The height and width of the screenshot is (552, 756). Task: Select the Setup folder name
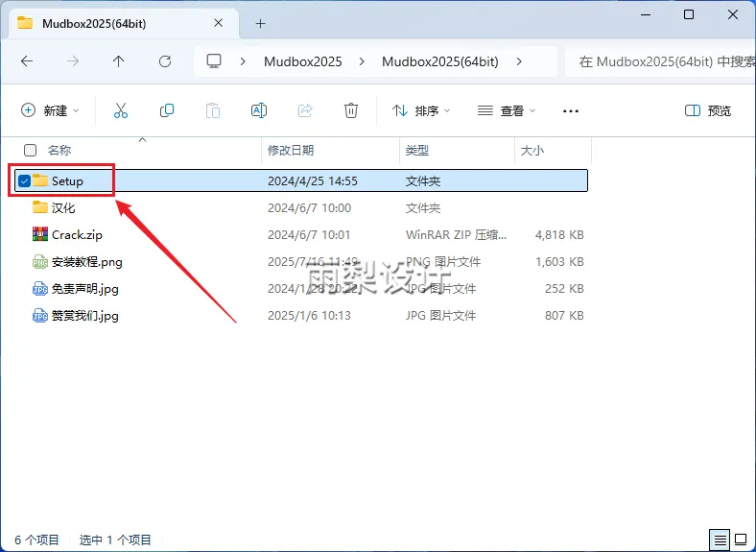pos(67,180)
